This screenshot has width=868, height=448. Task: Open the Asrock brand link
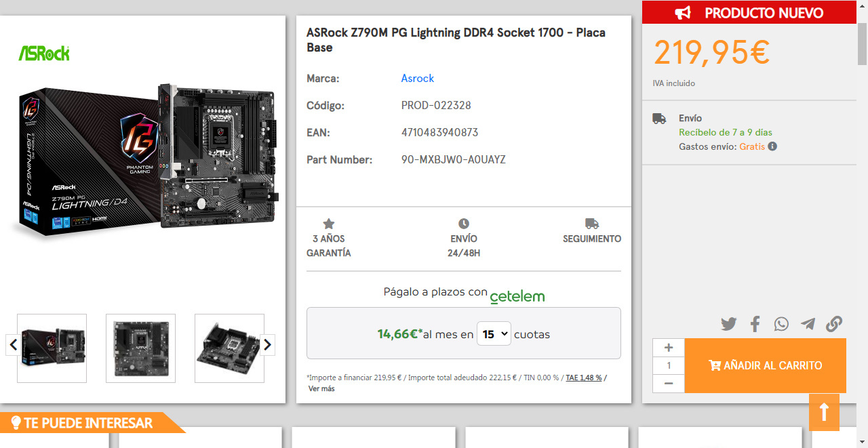pyautogui.click(x=417, y=79)
